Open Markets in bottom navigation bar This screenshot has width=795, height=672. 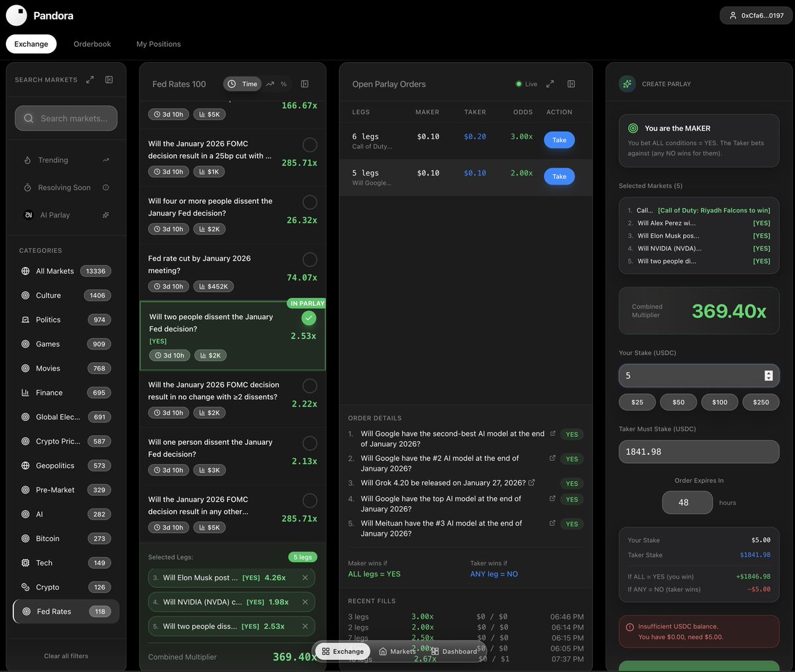point(397,651)
